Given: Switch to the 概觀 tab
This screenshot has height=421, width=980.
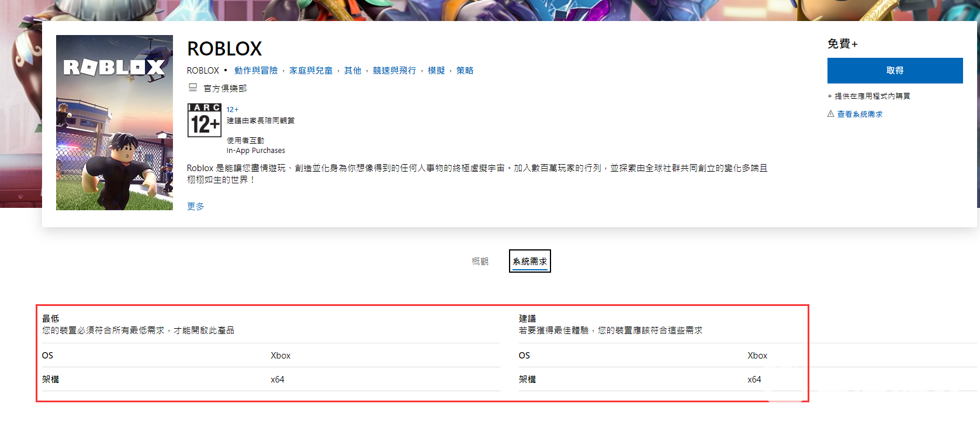Looking at the screenshot, I should click(x=480, y=262).
